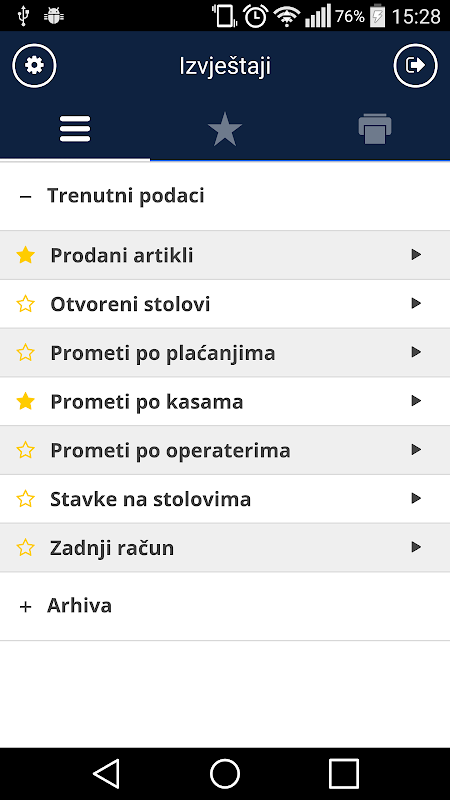Open arrow for Prodani artikli
Image resolution: width=450 pixels, height=800 pixels.
pos(416,255)
